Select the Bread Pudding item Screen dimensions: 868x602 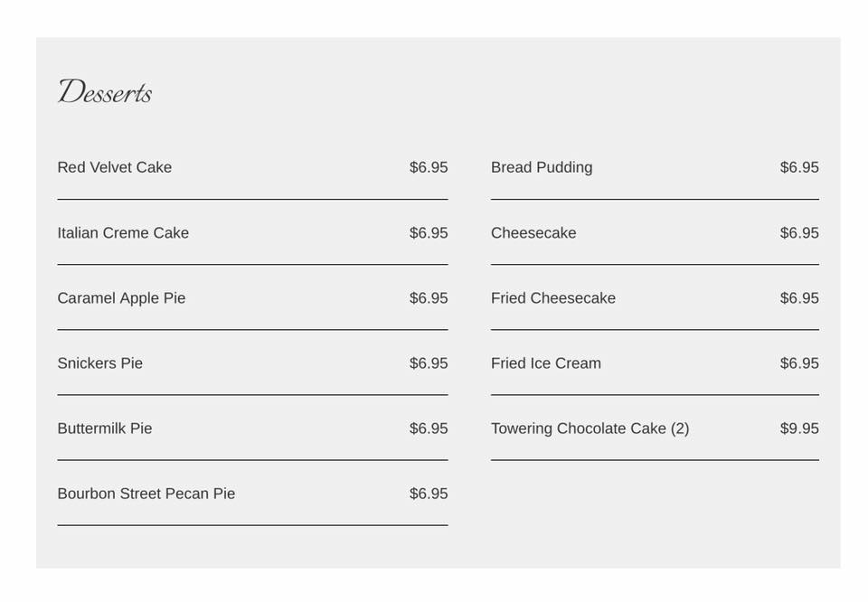(x=542, y=167)
